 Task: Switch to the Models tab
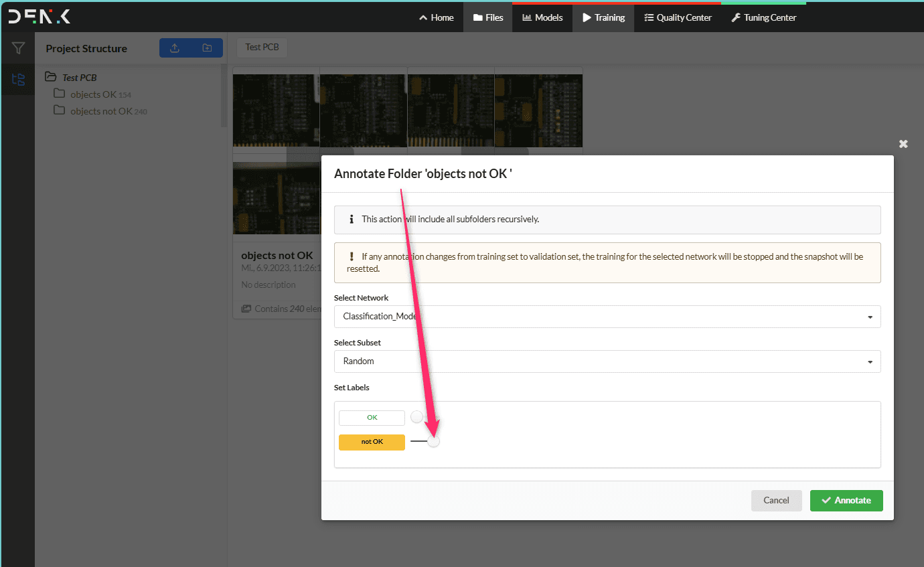(542, 17)
